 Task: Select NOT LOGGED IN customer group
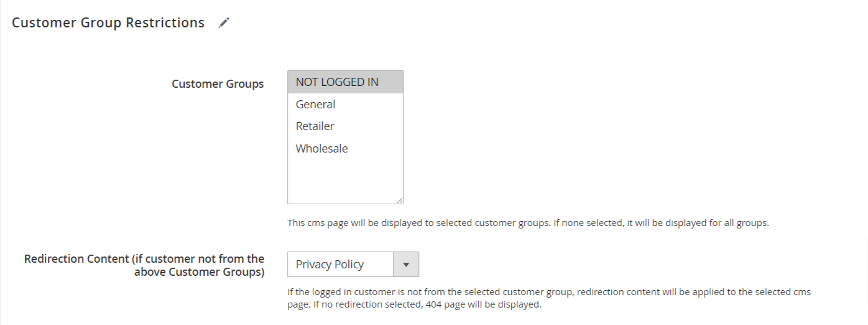[345, 82]
